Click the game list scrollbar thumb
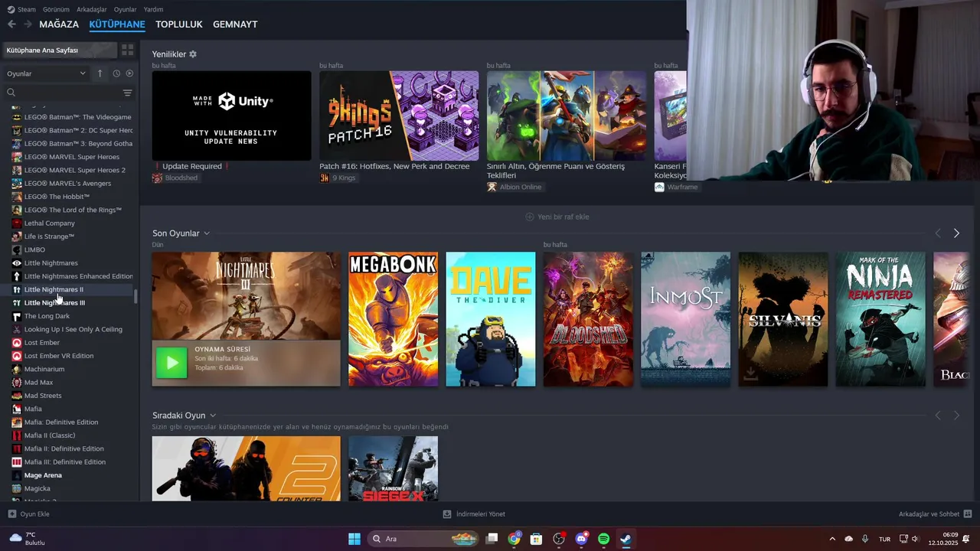 [136, 296]
